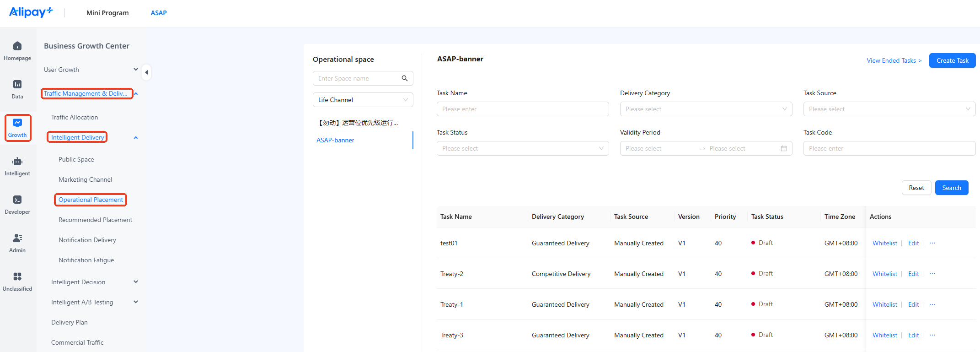Open the Homepage sidebar icon
The image size is (980, 352).
tap(17, 46)
